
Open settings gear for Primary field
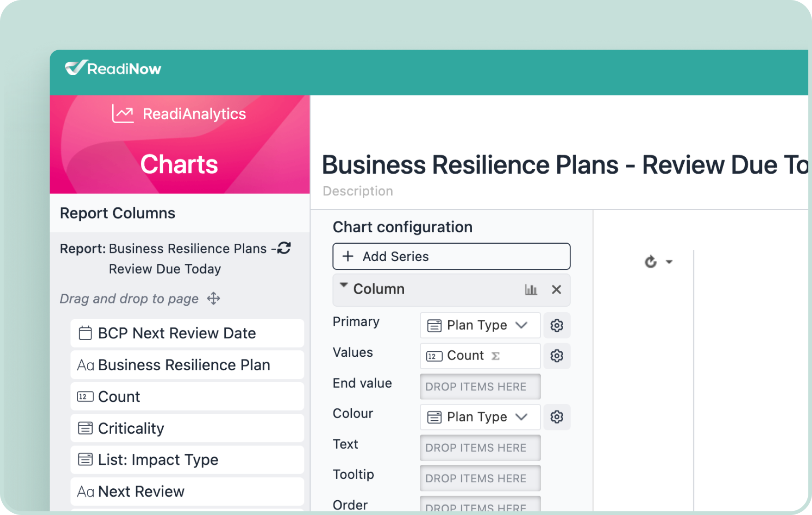pyautogui.click(x=556, y=326)
